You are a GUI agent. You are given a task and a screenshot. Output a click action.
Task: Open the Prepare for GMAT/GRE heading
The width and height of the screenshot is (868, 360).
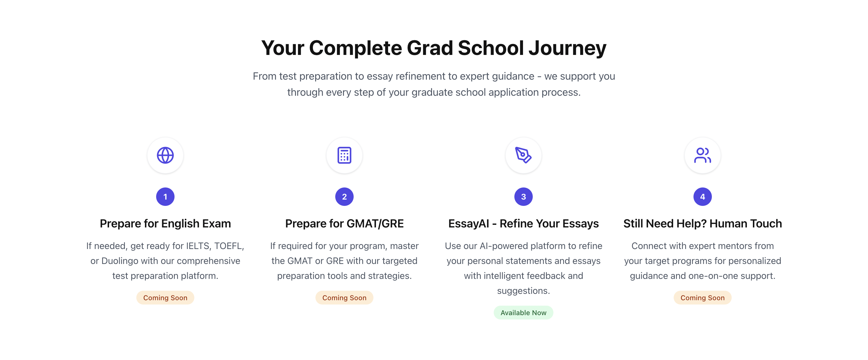click(344, 224)
